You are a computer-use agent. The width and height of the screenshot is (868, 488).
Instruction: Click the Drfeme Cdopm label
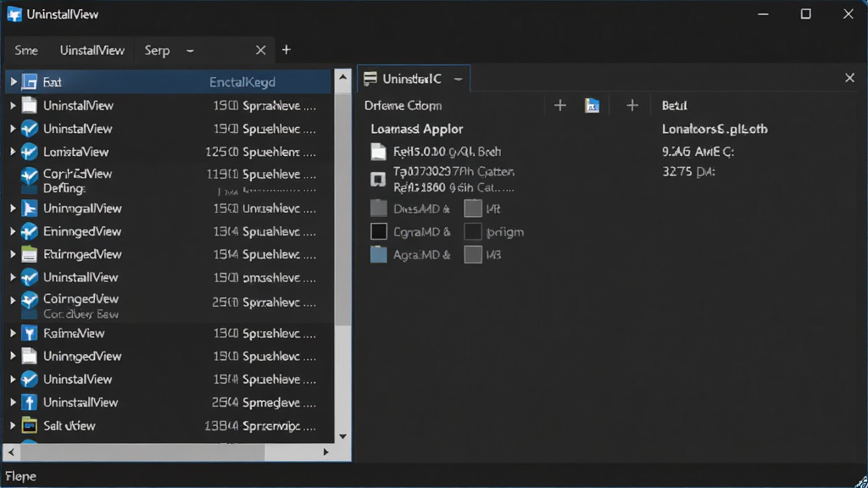pos(403,105)
